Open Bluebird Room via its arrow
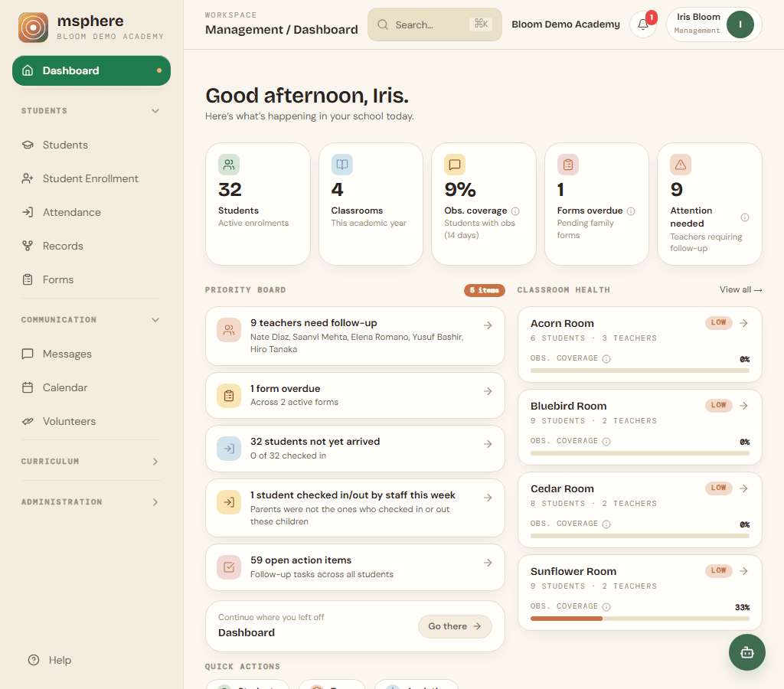Viewport: 784px width, 689px height. click(744, 406)
